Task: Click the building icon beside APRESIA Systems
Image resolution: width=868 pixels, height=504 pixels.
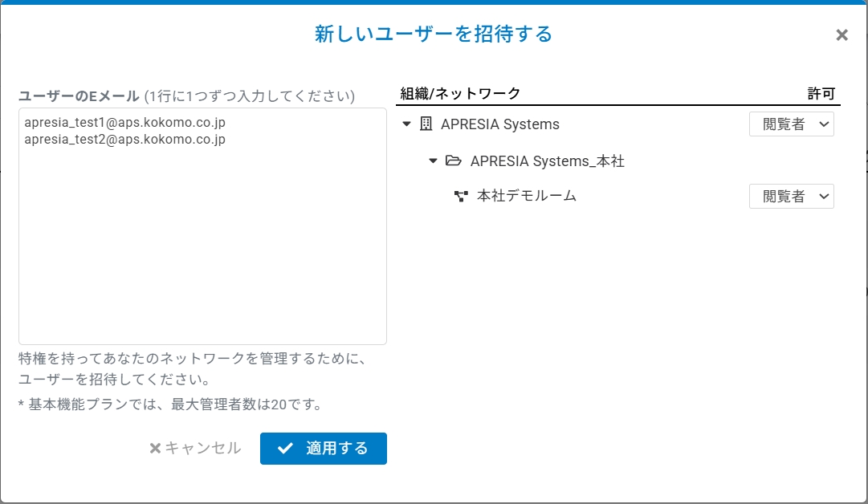Action: (426, 124)
